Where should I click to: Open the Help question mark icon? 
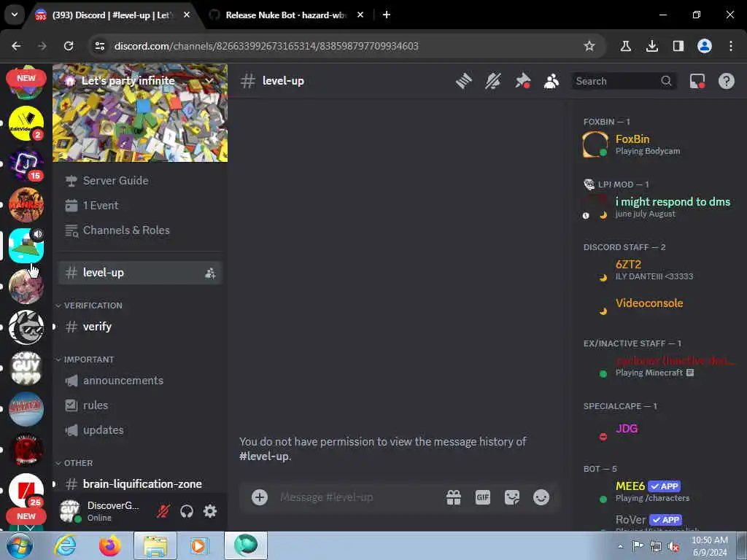point(726,81)
